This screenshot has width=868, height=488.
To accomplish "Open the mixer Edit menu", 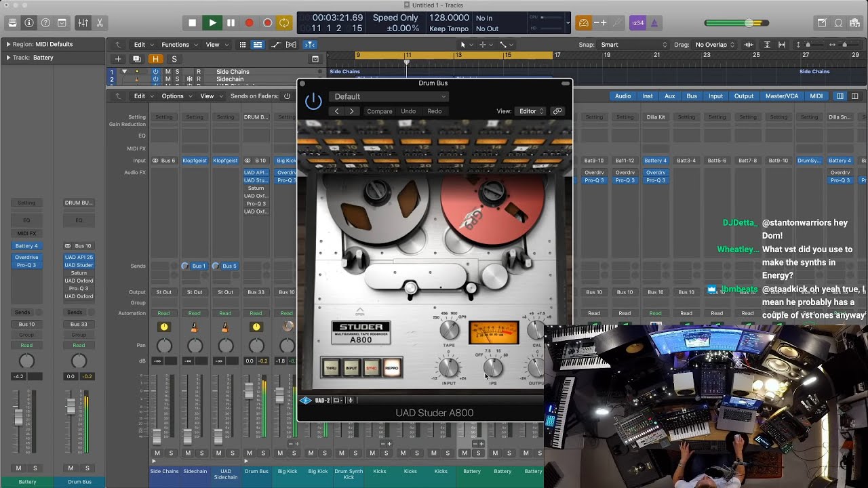I will tap(142, 96).
